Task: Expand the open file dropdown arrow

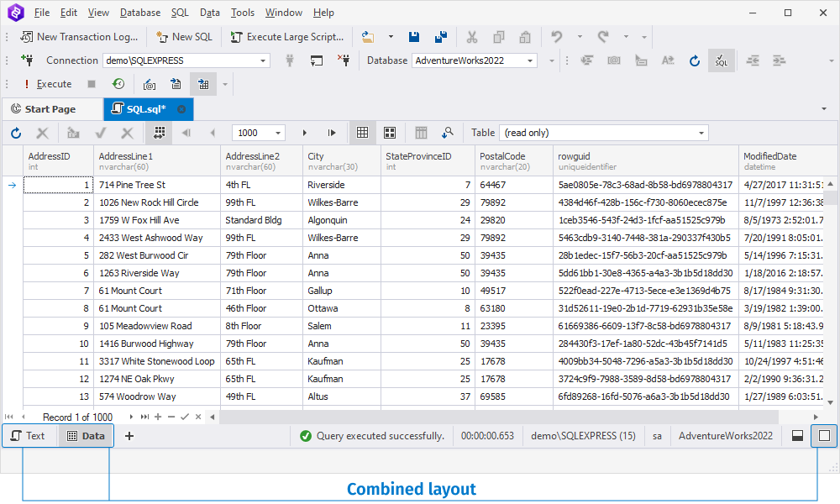Action: pyautogui.click(x=391, y=37)
